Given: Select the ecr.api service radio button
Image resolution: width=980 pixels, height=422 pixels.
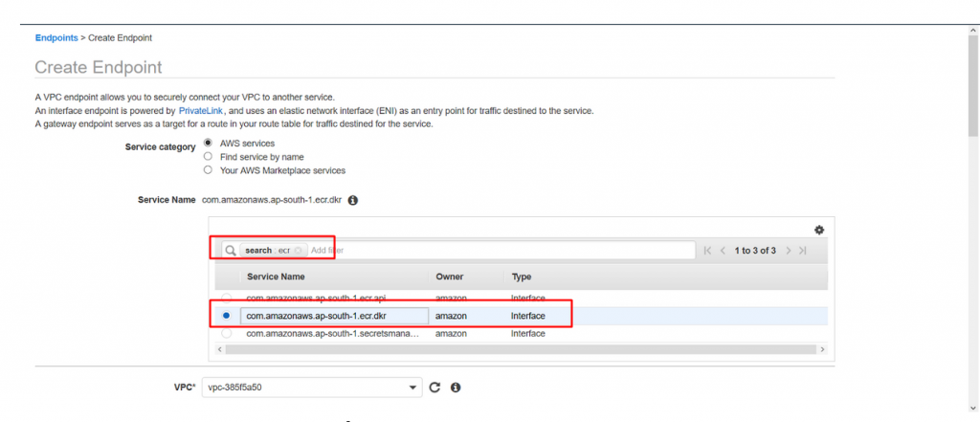Looking at the screenshot, I should coord(226,299).
